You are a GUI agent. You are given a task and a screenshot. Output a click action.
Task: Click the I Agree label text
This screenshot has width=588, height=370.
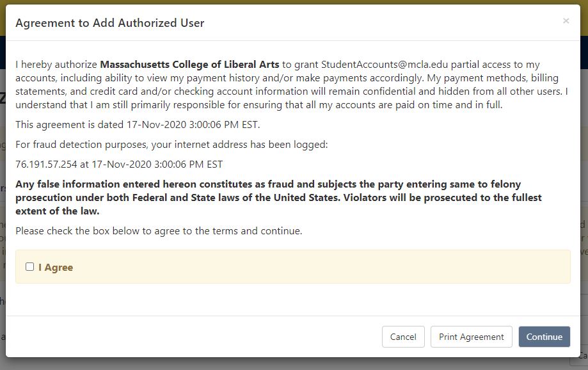pyautogui.click(x=56, y=268)
